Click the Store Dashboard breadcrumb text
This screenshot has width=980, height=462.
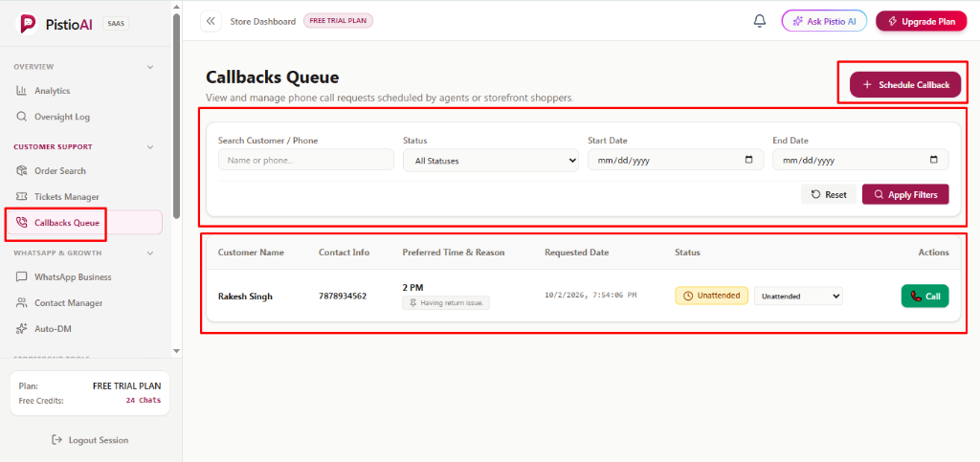pos(262,21)
